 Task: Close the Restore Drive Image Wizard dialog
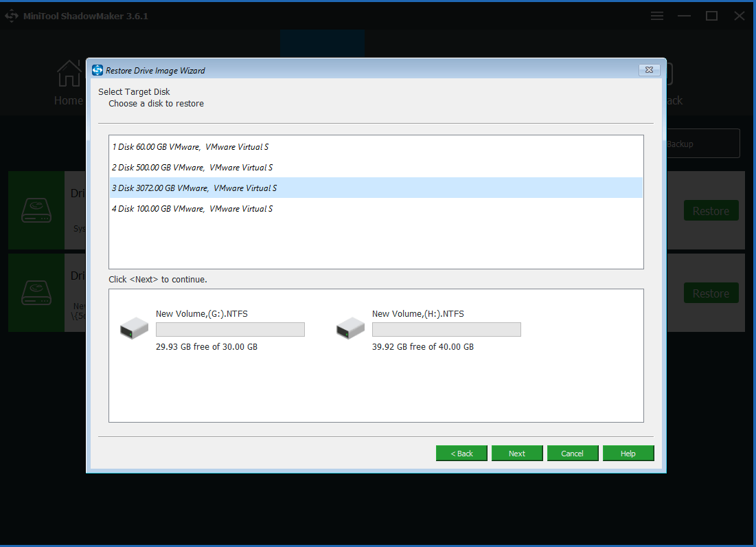click(x=649, y=70)
